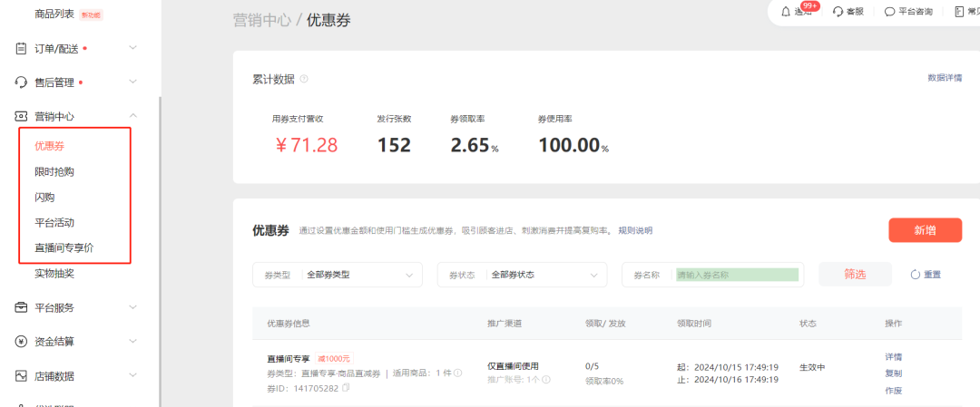
Task: Click the red 新增 button
Action: coord(925,230)
